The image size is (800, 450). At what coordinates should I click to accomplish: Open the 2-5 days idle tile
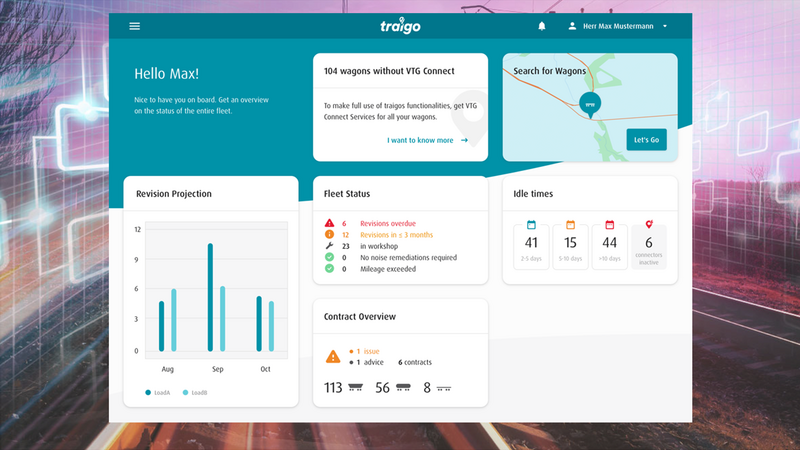[531, 246]
